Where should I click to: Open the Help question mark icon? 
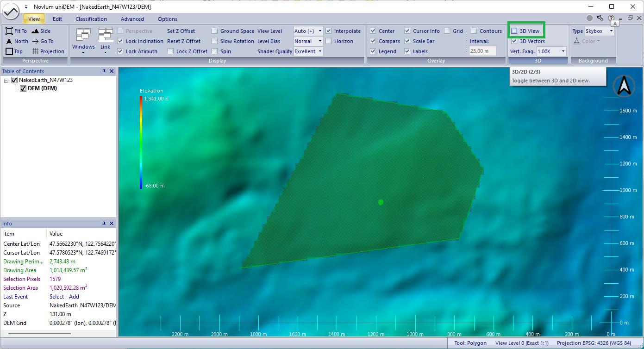pos(611,18)
